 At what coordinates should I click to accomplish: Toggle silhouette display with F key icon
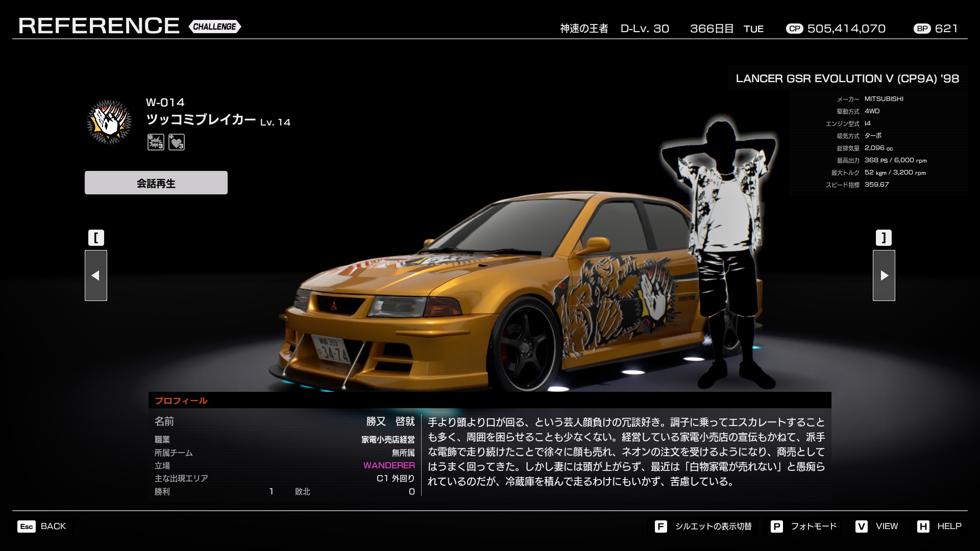tap(660, 527)
